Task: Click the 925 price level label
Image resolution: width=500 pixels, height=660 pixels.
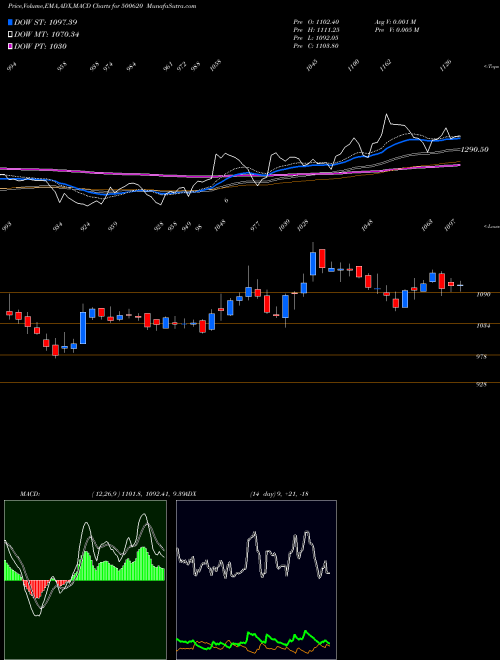Action: click(x=481, y=385)
